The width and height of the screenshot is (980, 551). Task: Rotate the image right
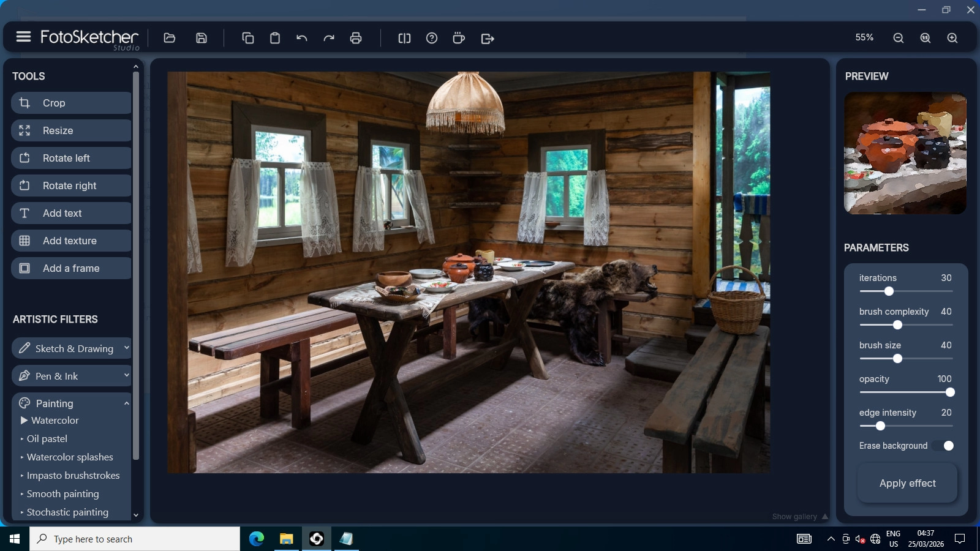coord(71,186)
